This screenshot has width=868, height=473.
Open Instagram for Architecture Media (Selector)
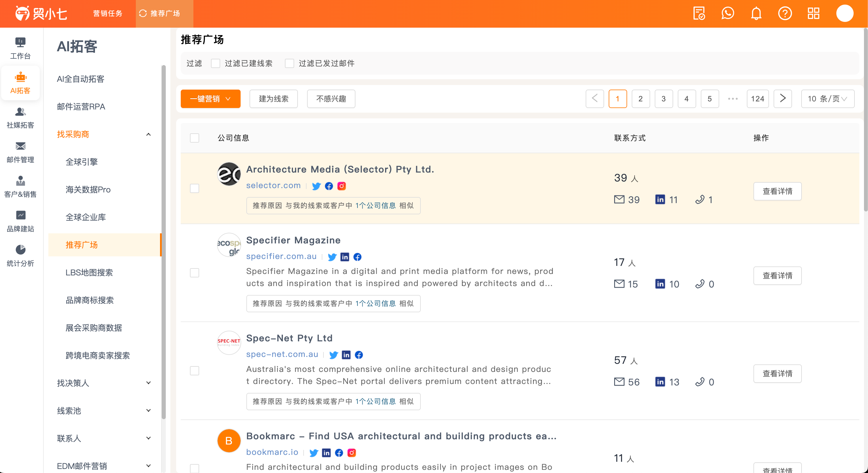341,186
